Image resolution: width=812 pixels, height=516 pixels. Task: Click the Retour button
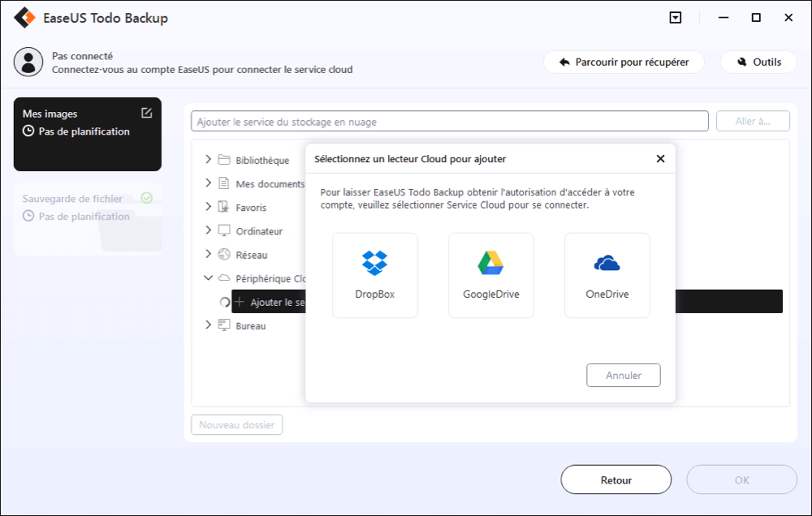pos(616,479)
